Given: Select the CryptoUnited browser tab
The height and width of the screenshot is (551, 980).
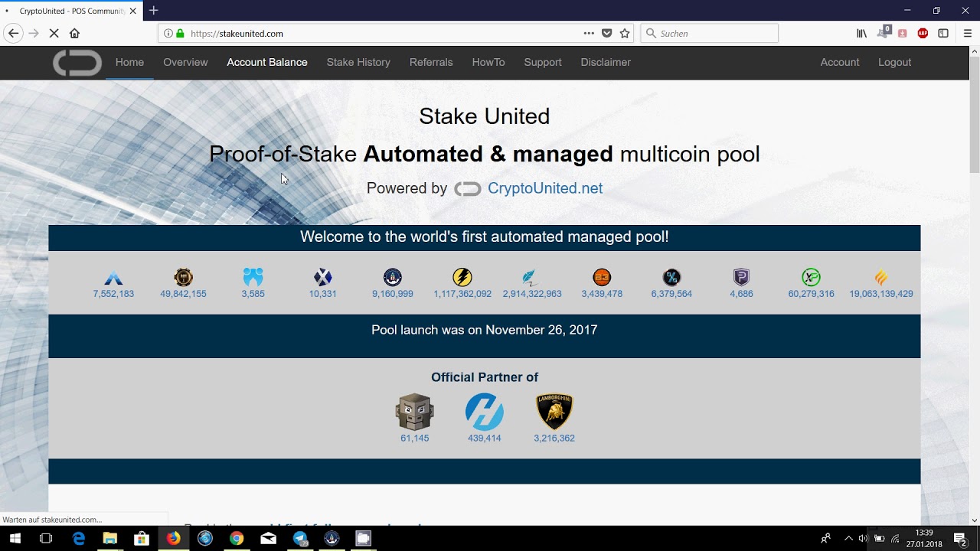Looking at the screenshot, I should (x=71, y=11).
